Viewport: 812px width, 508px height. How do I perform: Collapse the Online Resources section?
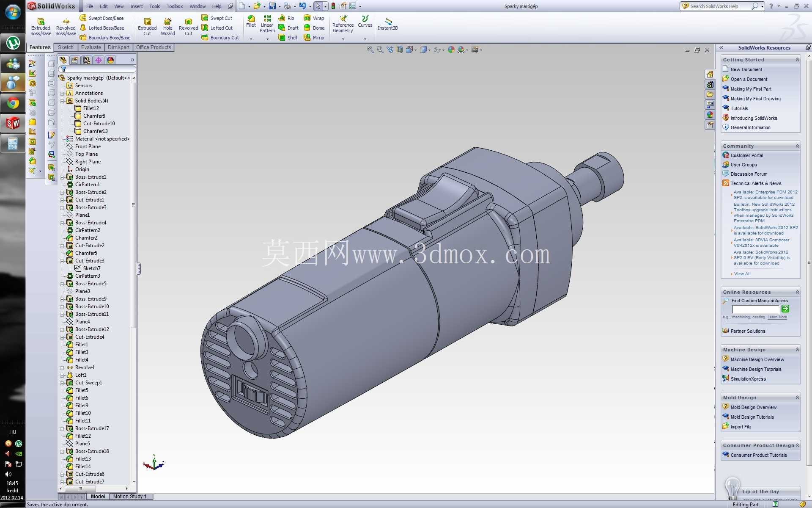(x=797, y=292)
